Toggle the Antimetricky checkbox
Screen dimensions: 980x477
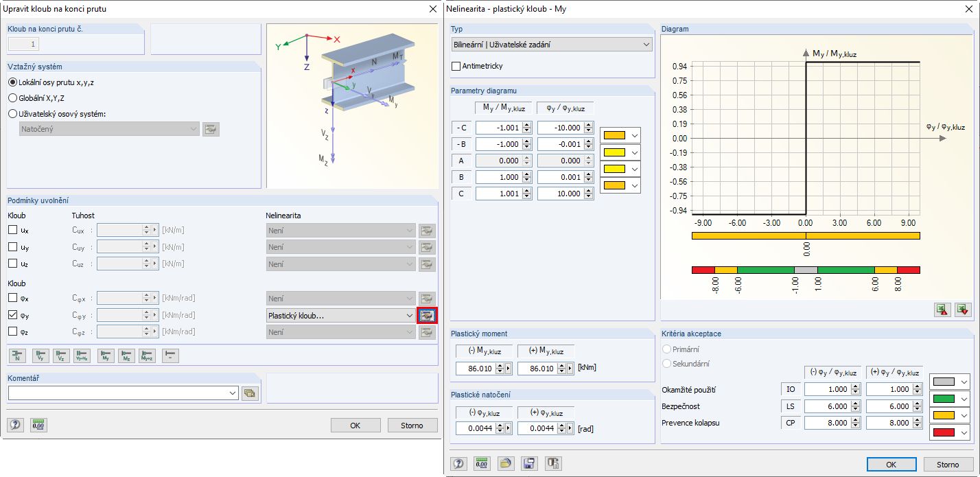point(456,66)
